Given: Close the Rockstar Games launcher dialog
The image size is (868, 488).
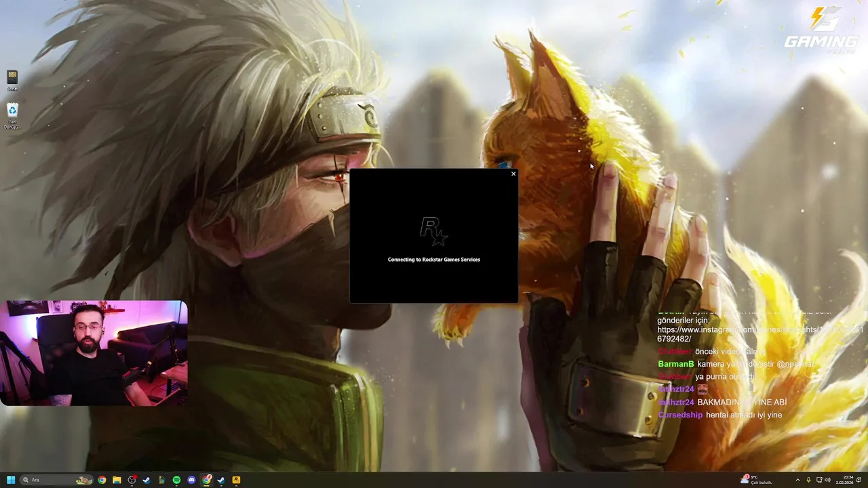Looking at the screenshot, I should point(513,174).
